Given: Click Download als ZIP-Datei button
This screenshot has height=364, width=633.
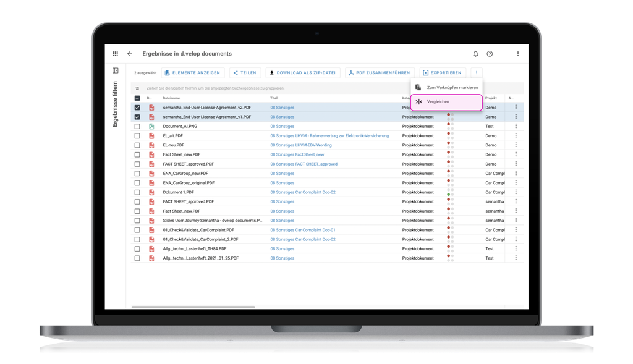Looking at the screenshot, I should coord(303,73).
